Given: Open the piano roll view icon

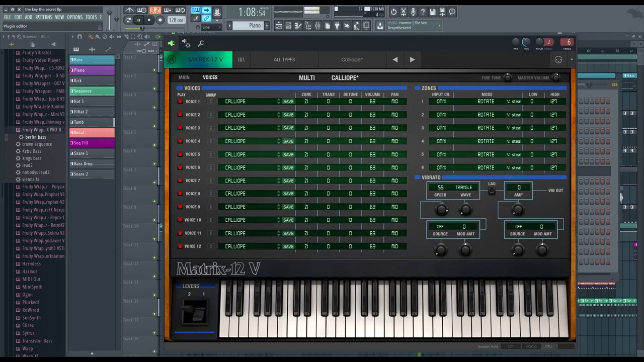Looking at the screenshot, I should coord(298,26).
